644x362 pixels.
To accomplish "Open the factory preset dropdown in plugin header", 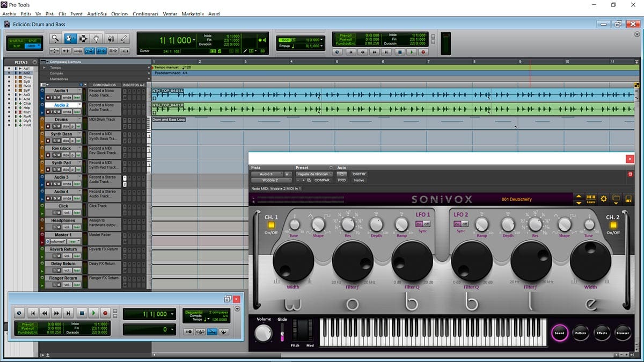I will pos(314,174).
